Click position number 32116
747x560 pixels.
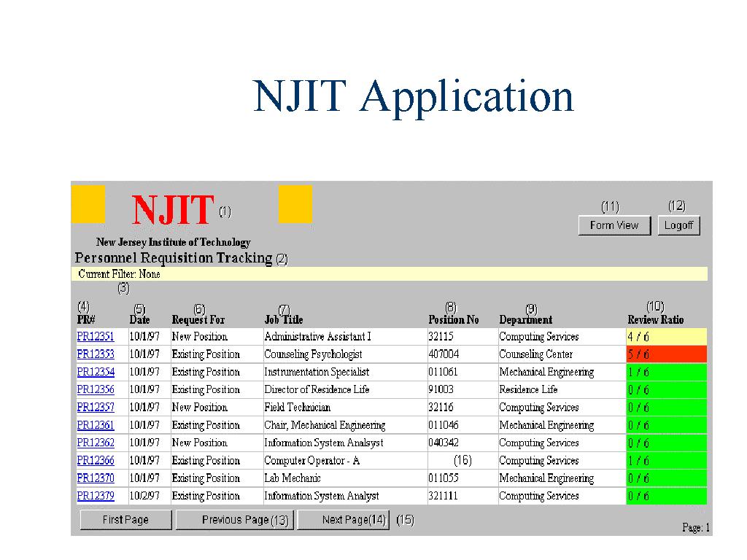pyautogui.click(x=441, y=408)
